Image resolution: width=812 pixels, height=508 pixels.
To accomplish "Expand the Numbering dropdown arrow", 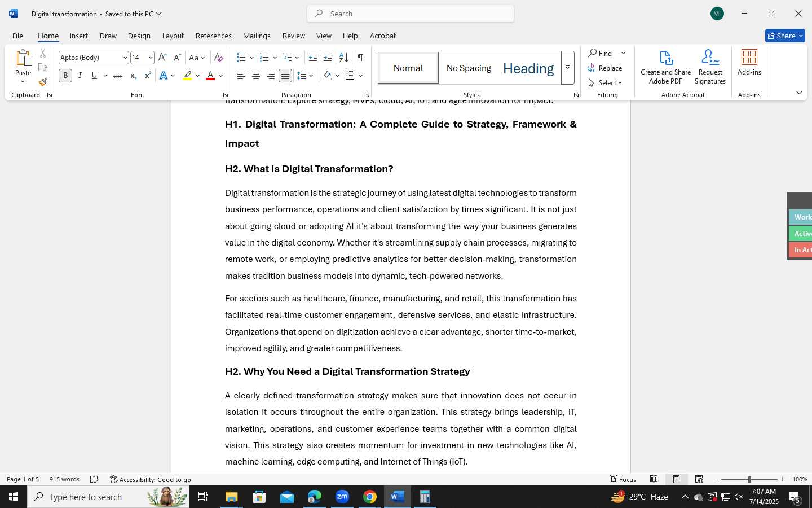I will pos(275,58).
